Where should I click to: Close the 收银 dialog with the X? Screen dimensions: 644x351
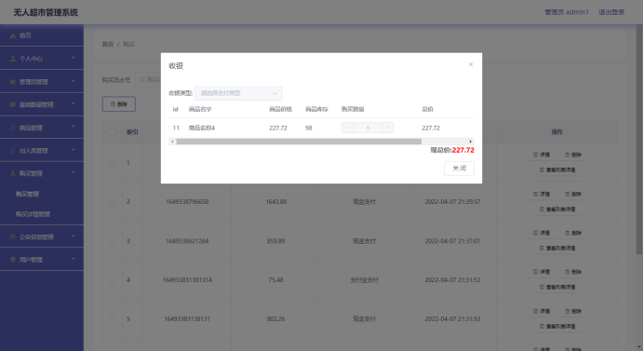tap(471, 64)
